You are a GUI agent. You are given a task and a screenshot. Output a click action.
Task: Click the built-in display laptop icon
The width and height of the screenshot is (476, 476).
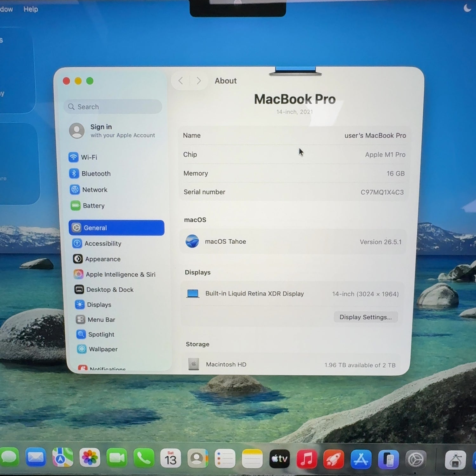click(193, 294)
